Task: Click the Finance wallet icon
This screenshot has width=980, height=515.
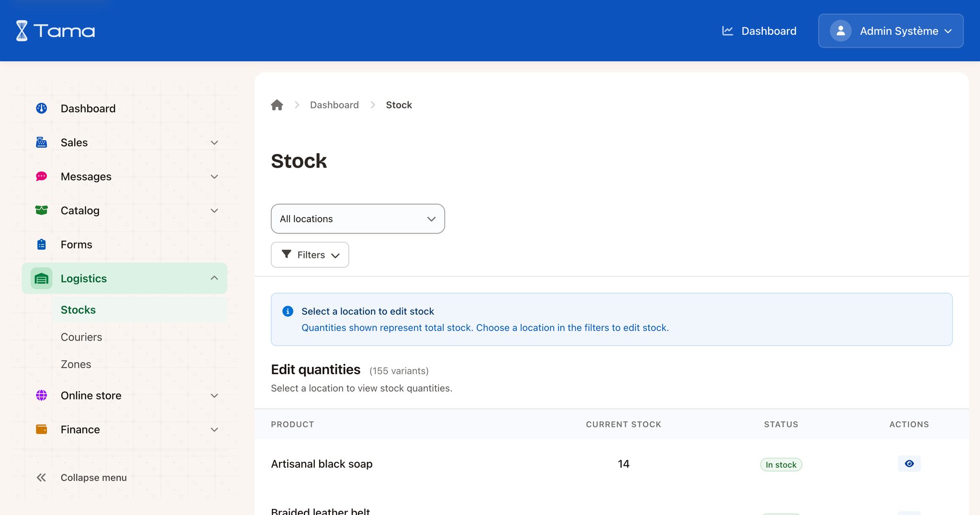Action: pyautogui.click(x=42, y=429)
